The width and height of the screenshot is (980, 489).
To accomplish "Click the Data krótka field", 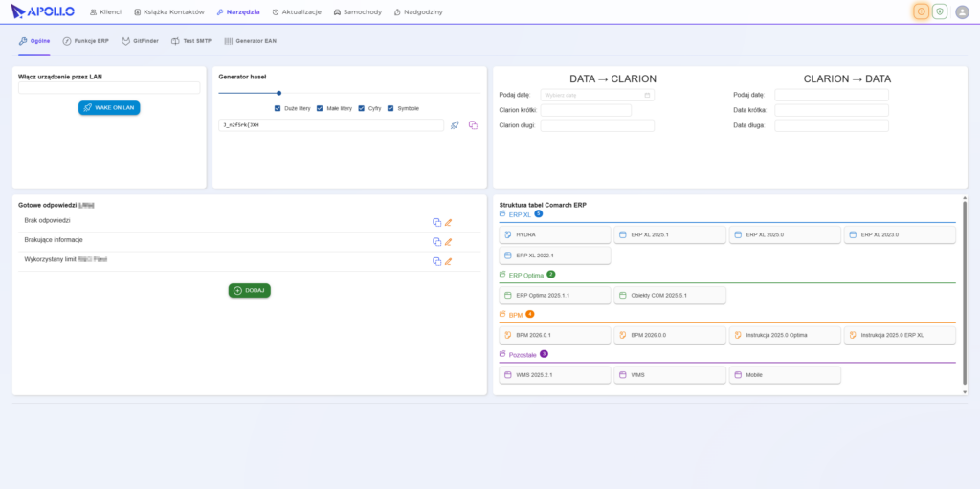I will click(832, 110).
